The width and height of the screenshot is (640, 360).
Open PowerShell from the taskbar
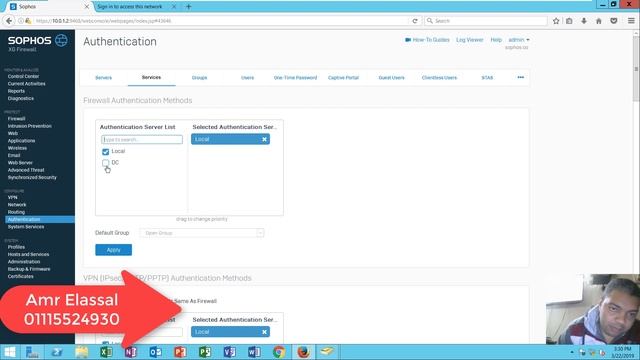(57, 352)
